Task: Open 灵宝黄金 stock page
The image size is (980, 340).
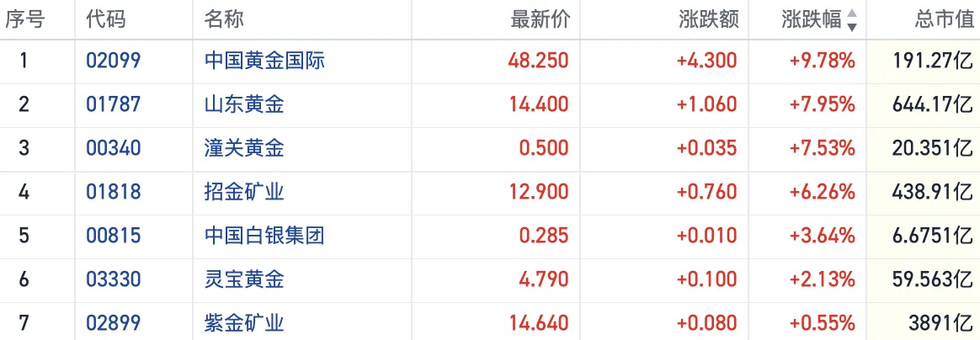Action: (244, 279)
